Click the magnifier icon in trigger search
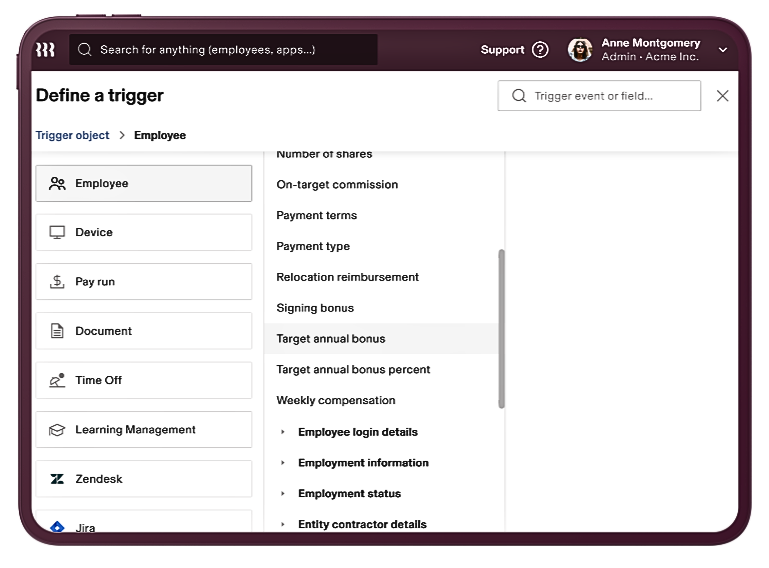769x568 pixels. pyautogui.click(x=519, y=96)
